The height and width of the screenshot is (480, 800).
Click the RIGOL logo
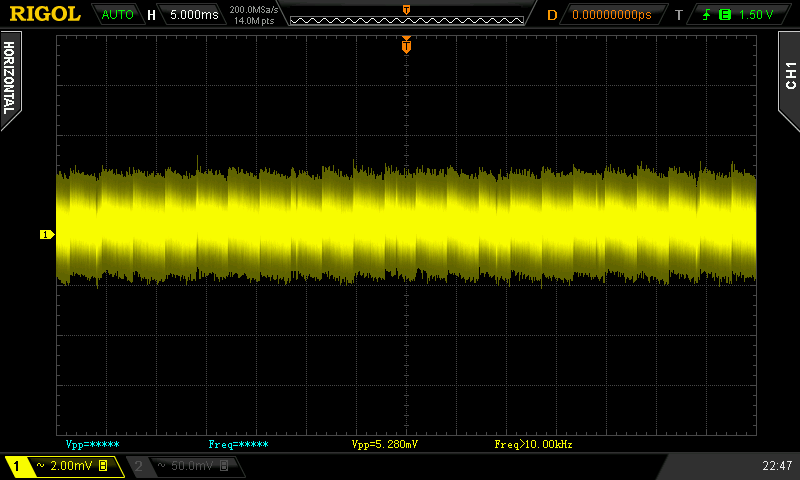45,14
